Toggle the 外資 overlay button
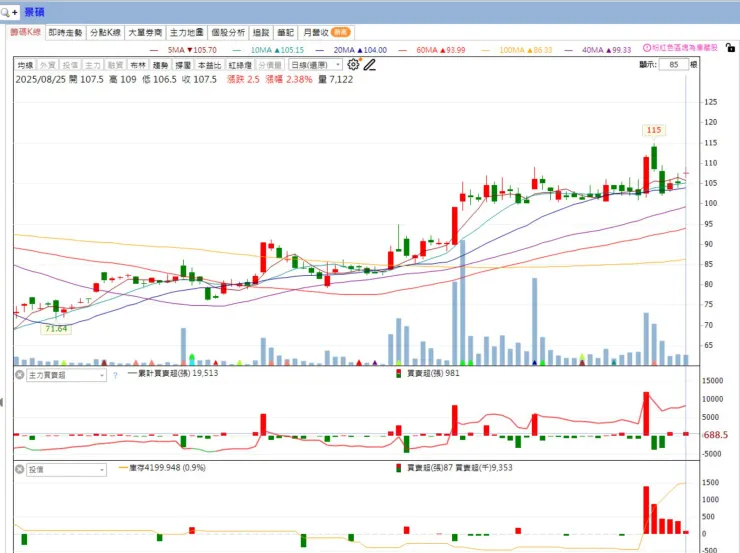 point(48,65)
